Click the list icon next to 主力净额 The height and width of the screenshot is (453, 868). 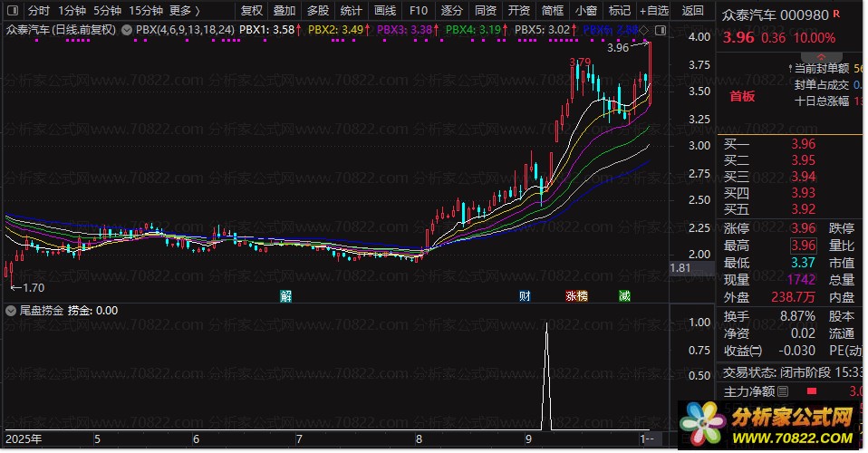click(782, 391)
